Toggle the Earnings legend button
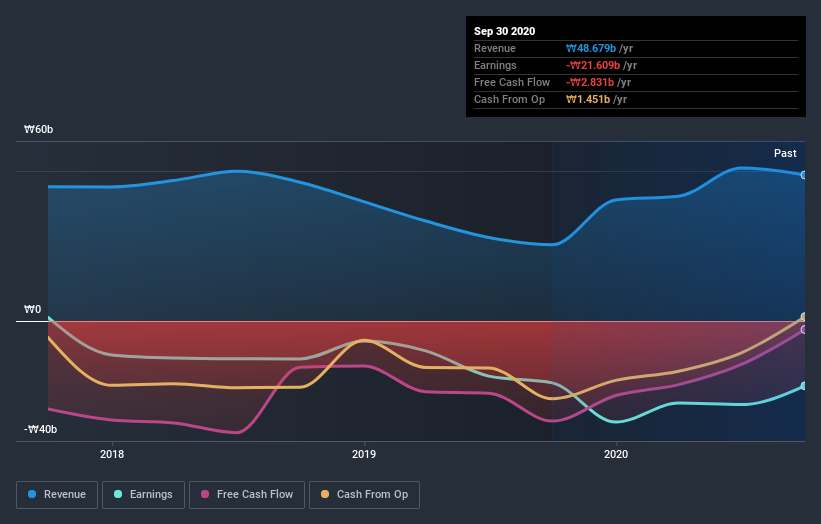 pos(143,495)
